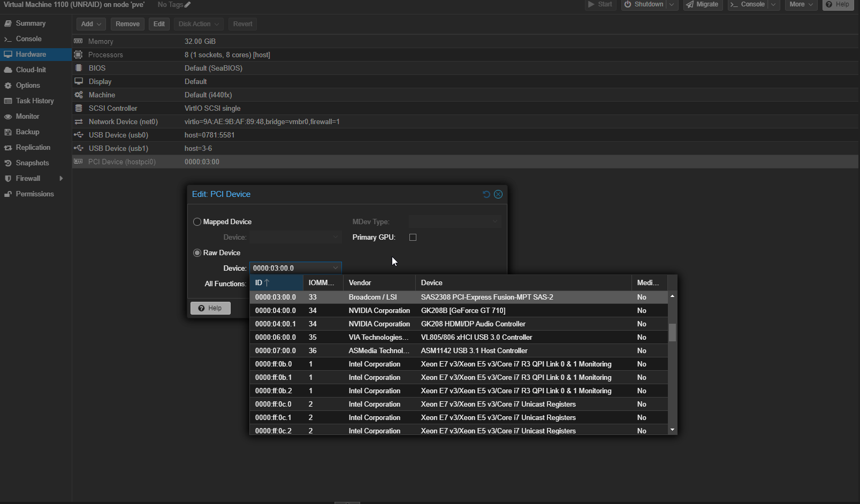
Task: Select the ASM1142 USB 3.1 Host Controller row
Action: (x=459, y=350)
